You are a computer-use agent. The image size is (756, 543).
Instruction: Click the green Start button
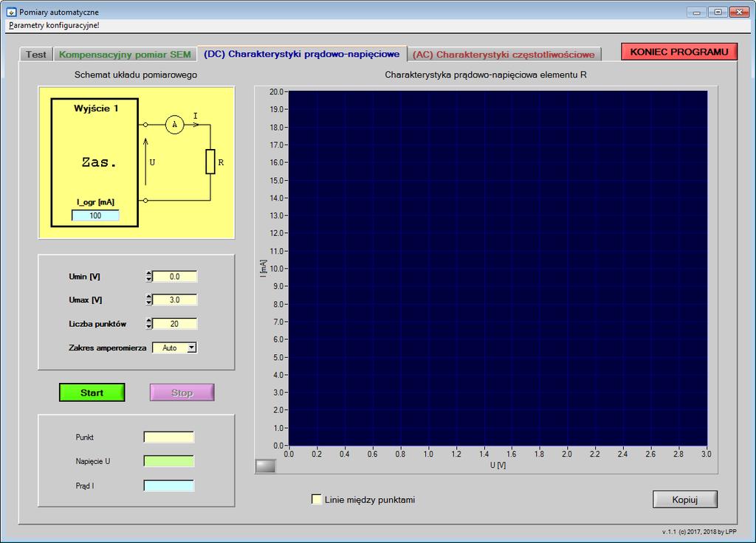click(92, 392)
